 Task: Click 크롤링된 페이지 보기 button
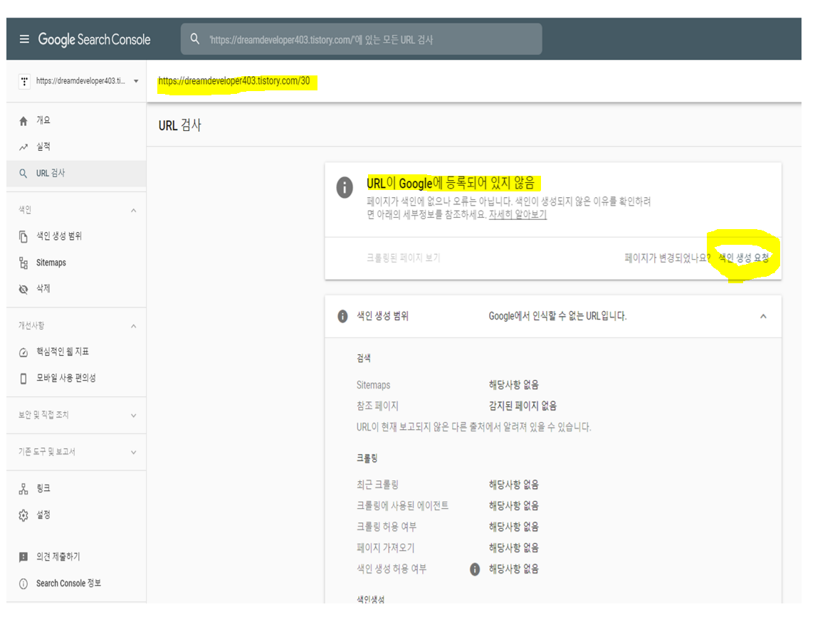tap(403, 258)
